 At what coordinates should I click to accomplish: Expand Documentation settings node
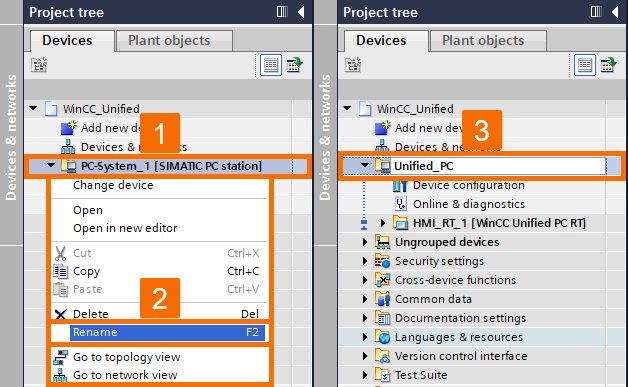click(x=365, y=318)
